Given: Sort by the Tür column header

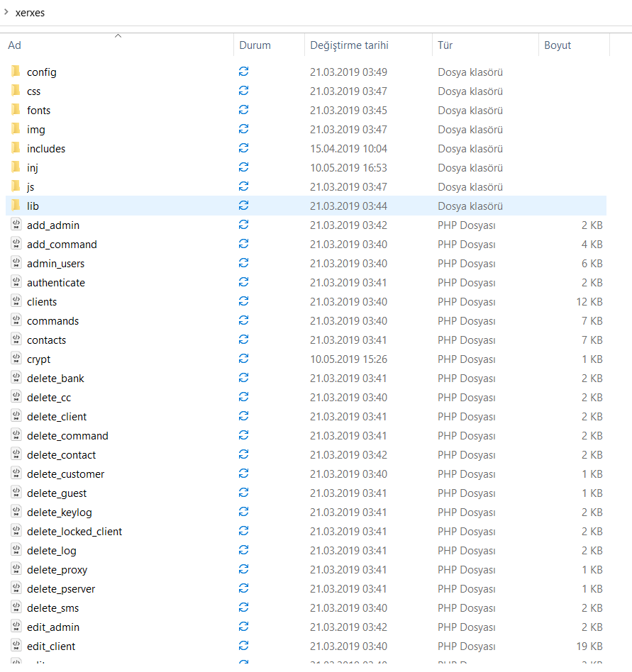Looking at the screenshot, I should pyautogui.click(x=445, y=45).
